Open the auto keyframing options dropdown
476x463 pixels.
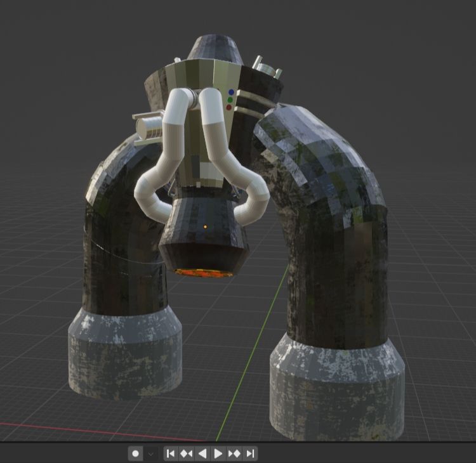tap(150, 453)
